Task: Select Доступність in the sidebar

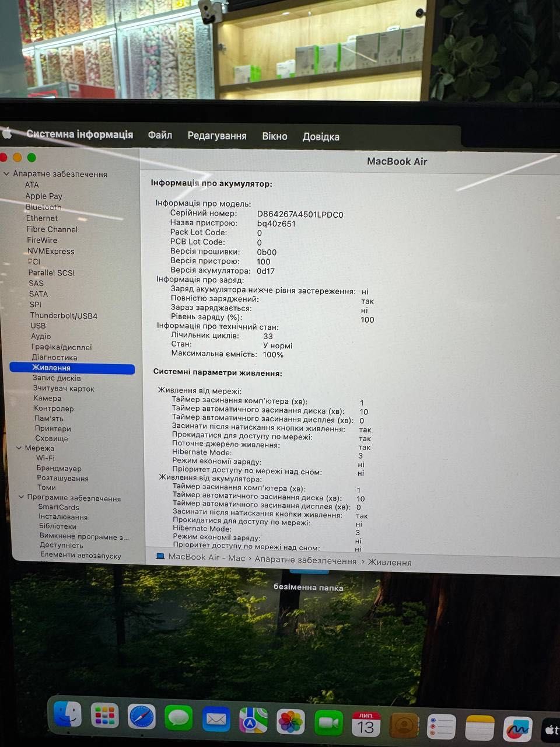Action: (61, 546)
